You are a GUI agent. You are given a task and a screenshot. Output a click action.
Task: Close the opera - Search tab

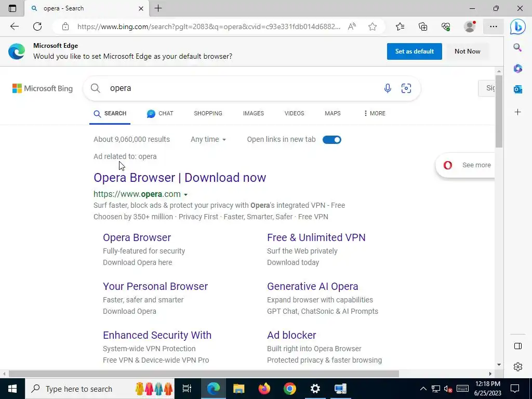tap(141, 8)
